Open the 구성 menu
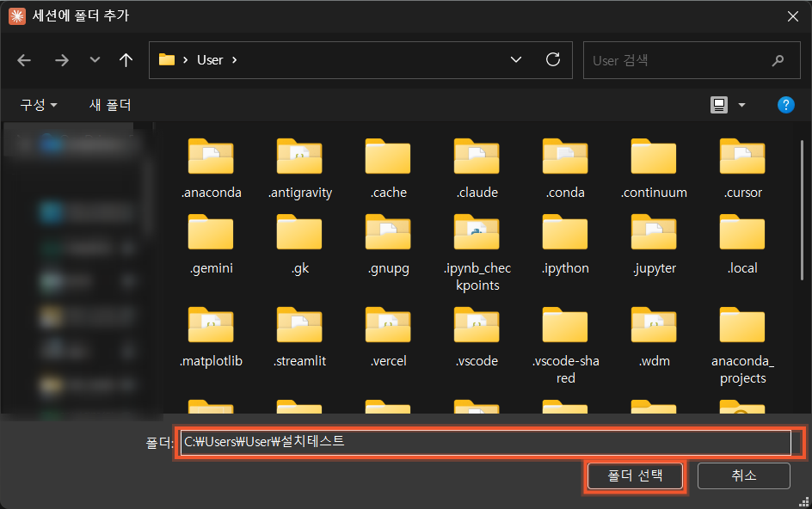This screenshot has width=812, height=509. coord(39,105)
